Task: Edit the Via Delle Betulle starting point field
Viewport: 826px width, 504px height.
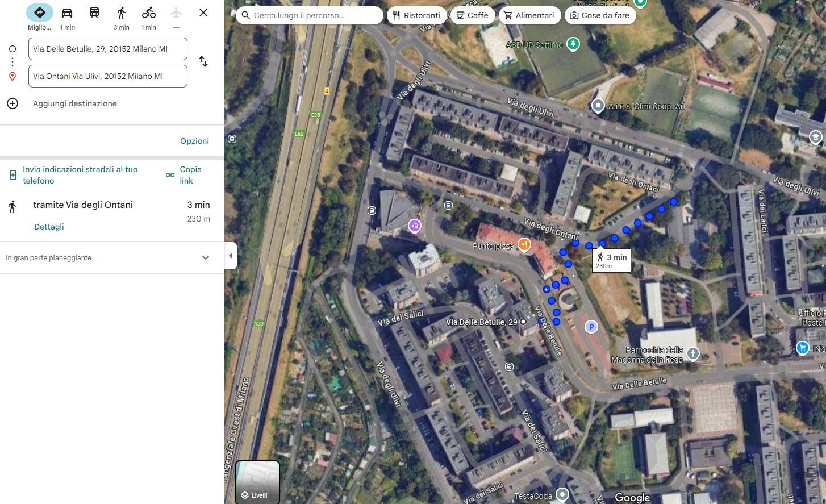Action: (x=108, y=49)
